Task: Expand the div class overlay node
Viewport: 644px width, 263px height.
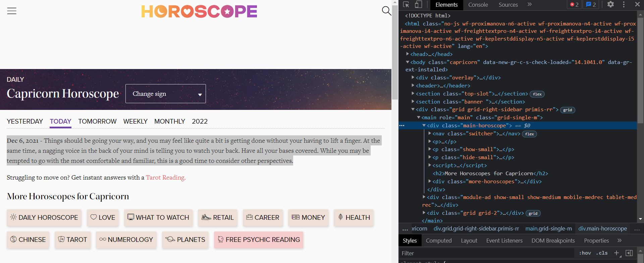Action: [x=413, y=77]
